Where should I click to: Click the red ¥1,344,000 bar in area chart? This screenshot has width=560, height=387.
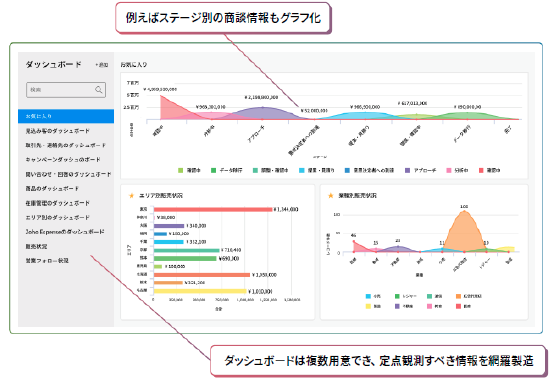point(213,209)
